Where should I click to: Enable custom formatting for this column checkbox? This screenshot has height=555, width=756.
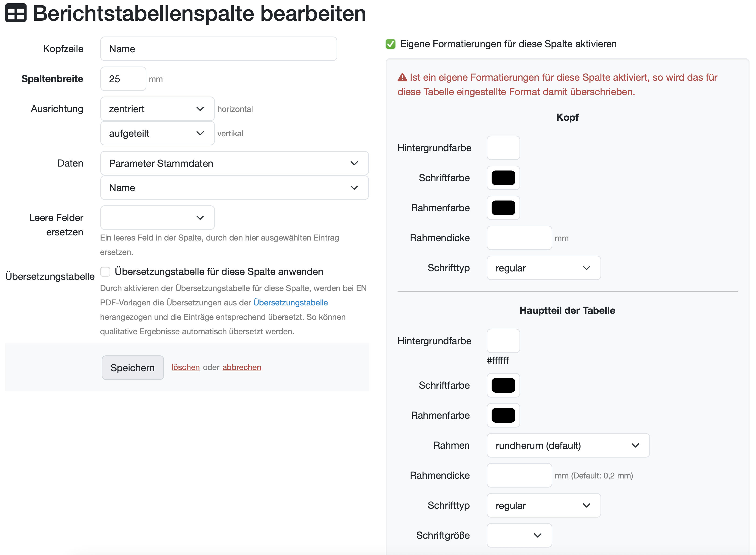pos(390,44)
